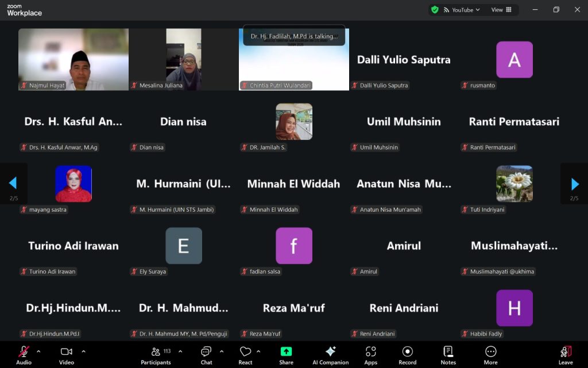Open Notes in the toolbar
This screenshot has height=368, width=588.
point(448,355)
